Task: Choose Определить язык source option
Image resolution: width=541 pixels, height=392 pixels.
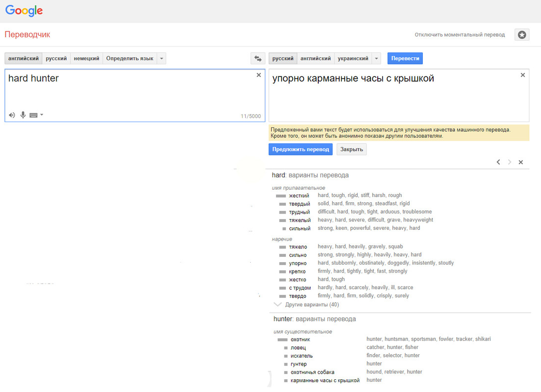Action: coord(129,58)
